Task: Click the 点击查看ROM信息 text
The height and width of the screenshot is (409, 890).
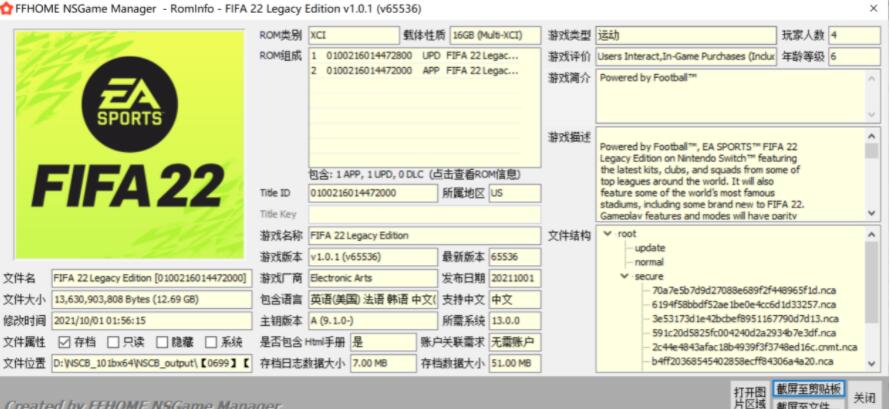Action: (476, 175)
